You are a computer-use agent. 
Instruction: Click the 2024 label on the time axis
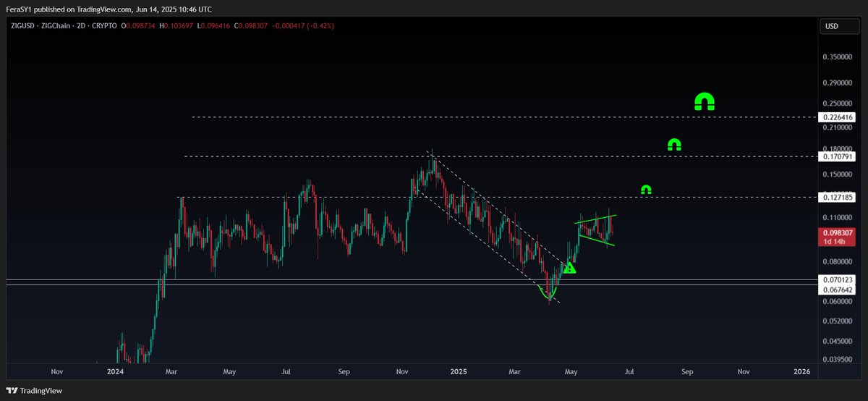point(114,371)
